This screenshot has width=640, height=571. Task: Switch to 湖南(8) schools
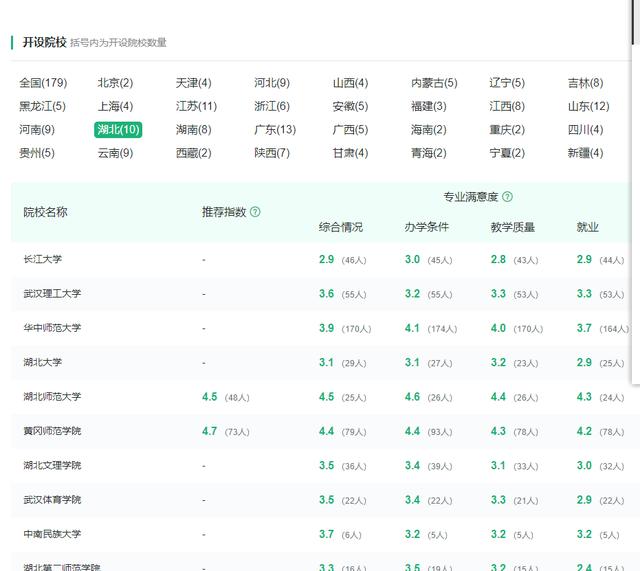pyautogui.click(x=193, y=129)
